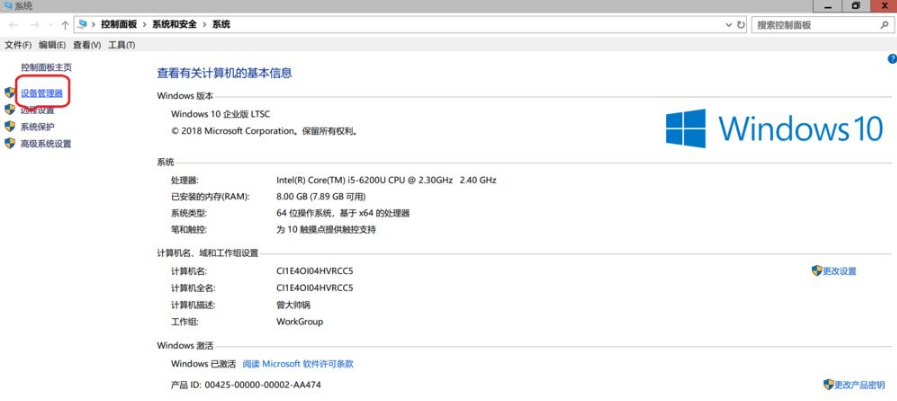This screenshot has height=401, width=897.
Task: Go up one level with the Up arrow
Action: coord(65,25)
